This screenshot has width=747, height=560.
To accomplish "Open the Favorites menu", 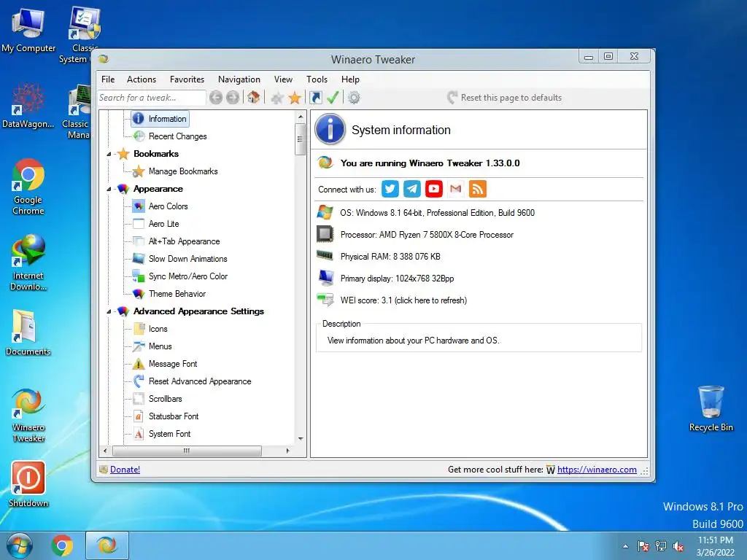I will [x=187, y=79].
